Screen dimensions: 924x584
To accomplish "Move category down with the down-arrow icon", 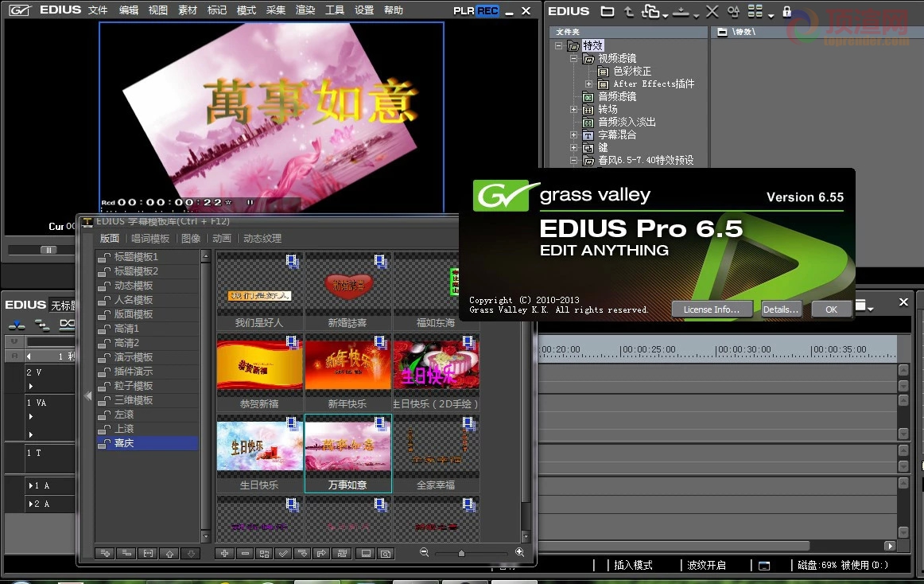I will coord(191,553).
